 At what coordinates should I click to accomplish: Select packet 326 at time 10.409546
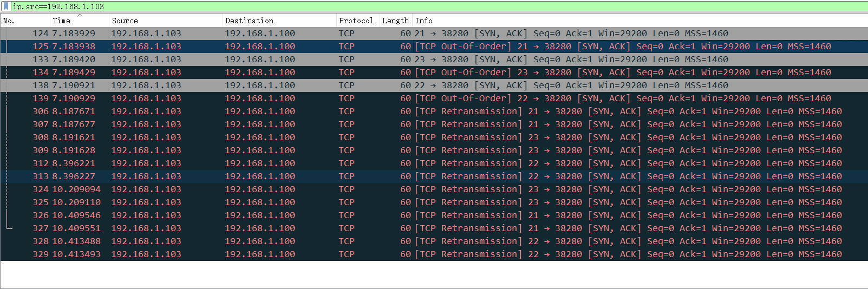click(434, 215)
